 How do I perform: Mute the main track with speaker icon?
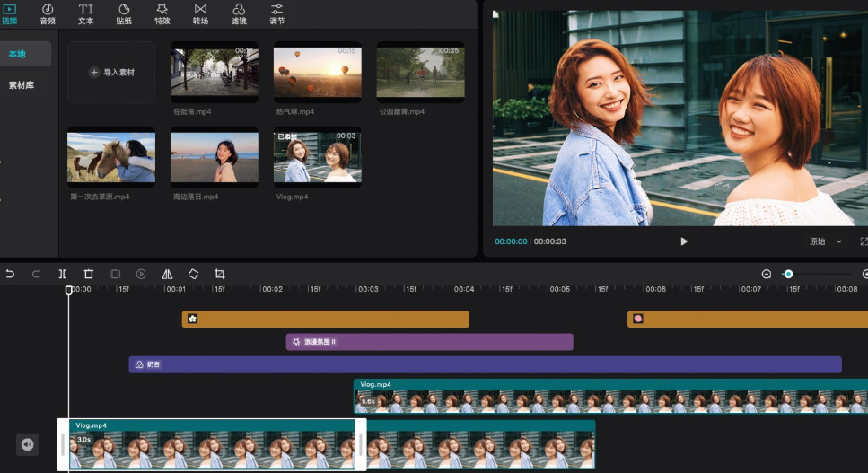click(x=27, y=444)
